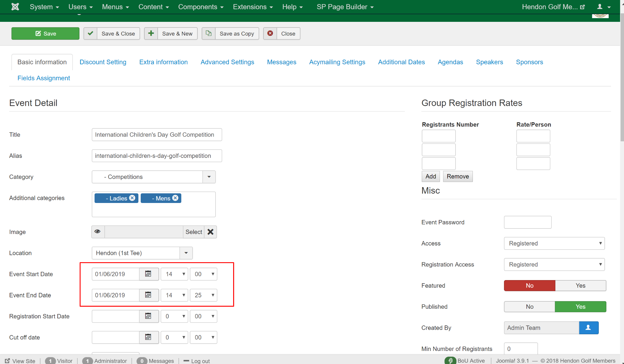Click the Event Password input field
Image resolution: width=624 pixels, height=364 pixels.
(x=527, y=222)
